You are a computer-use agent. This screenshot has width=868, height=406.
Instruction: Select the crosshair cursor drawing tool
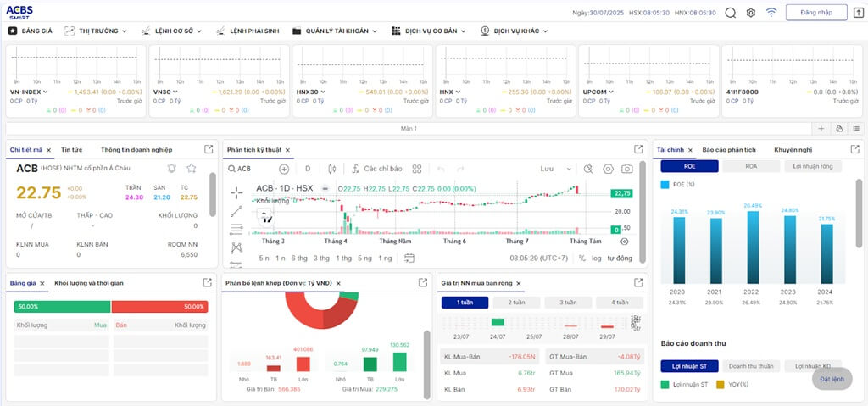[x=236, y=192]
